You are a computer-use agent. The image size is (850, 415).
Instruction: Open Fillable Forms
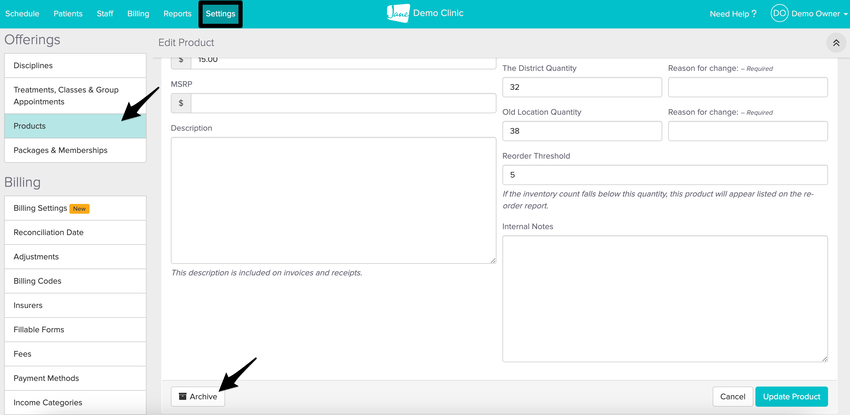[75, 329]
